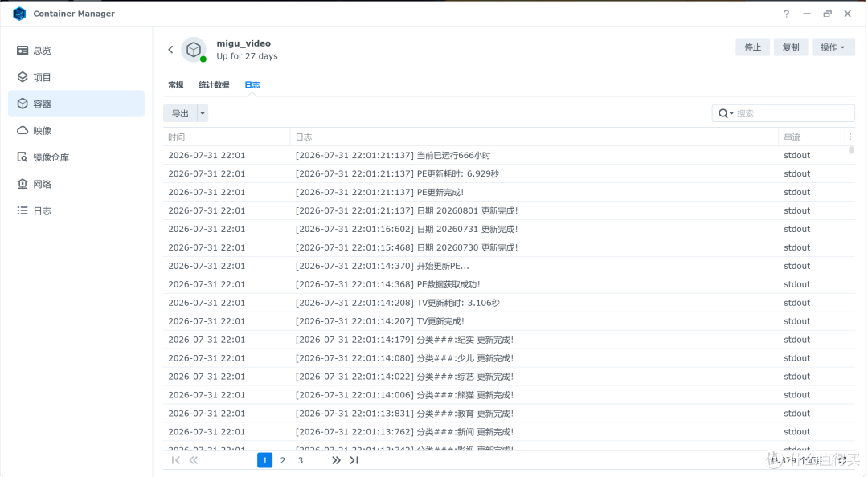Screen dimensions: 868x477
Task: Select log row TV更新耗时: 3.106秒
Action: (x=509, y=303)
